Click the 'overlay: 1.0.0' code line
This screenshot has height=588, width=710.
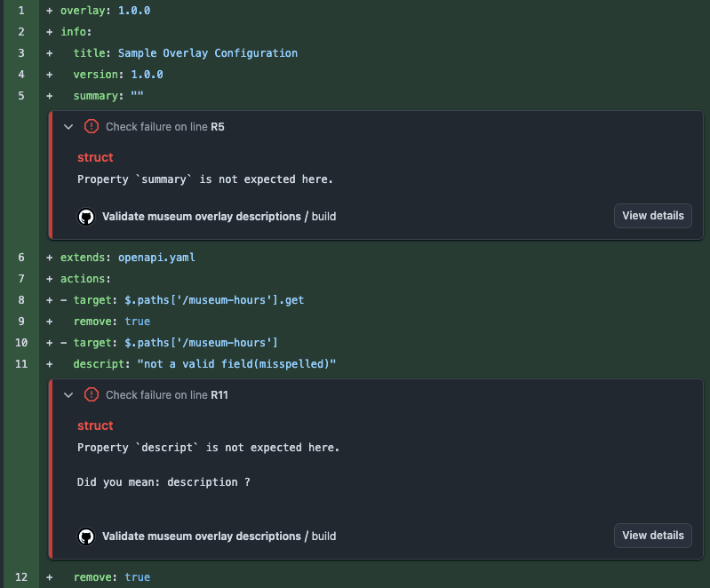pos(106,11)
